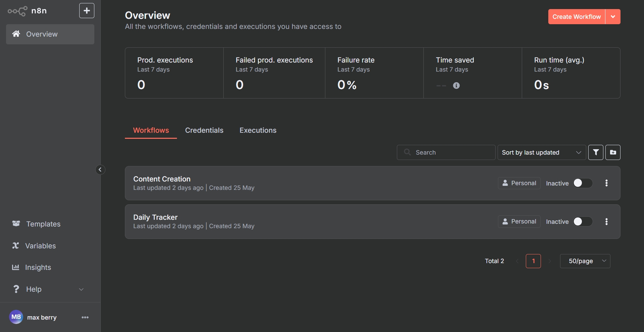Click the plus icon beside n8n logo
The image size is (644, 332).
(x=87, y=11)
